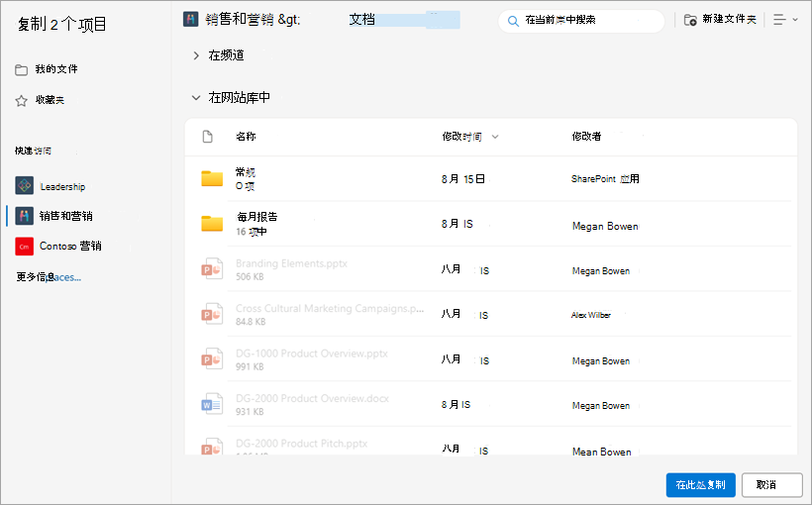Viewport: 812px width, 505px height.
Task: Open 修改时间 sort dropdown arrow
Action: pyautogui.click(x=495, y=137)
